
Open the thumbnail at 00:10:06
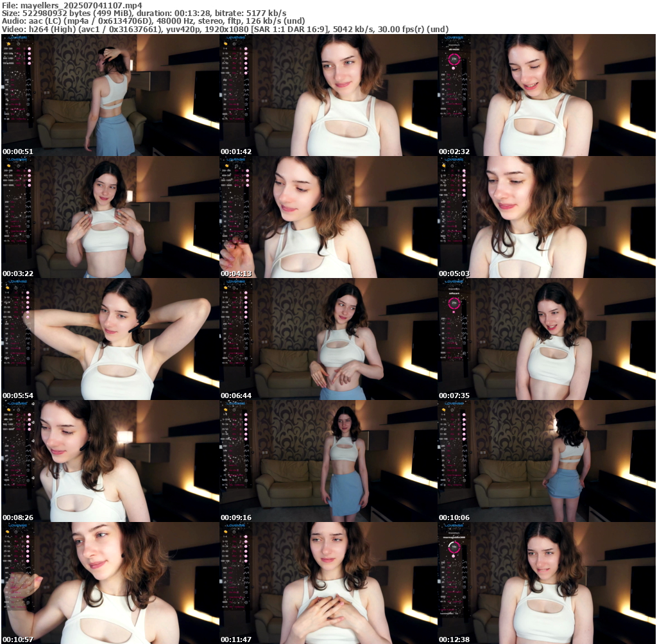(x=547, y=461)
